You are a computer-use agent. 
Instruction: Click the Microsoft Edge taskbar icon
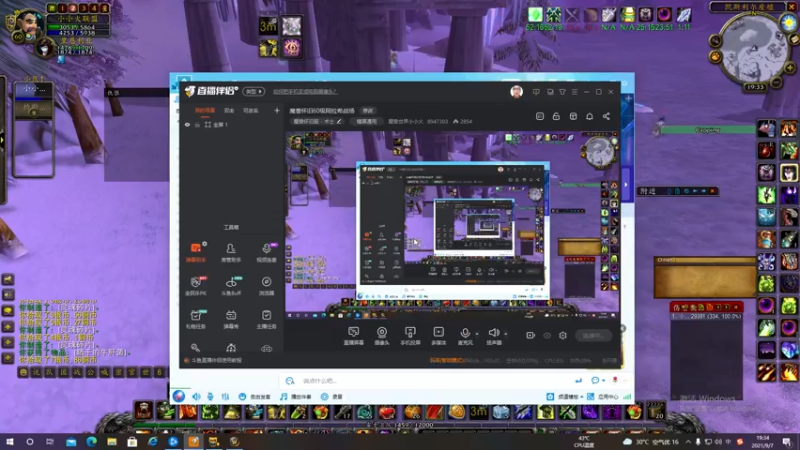(91, 441)
